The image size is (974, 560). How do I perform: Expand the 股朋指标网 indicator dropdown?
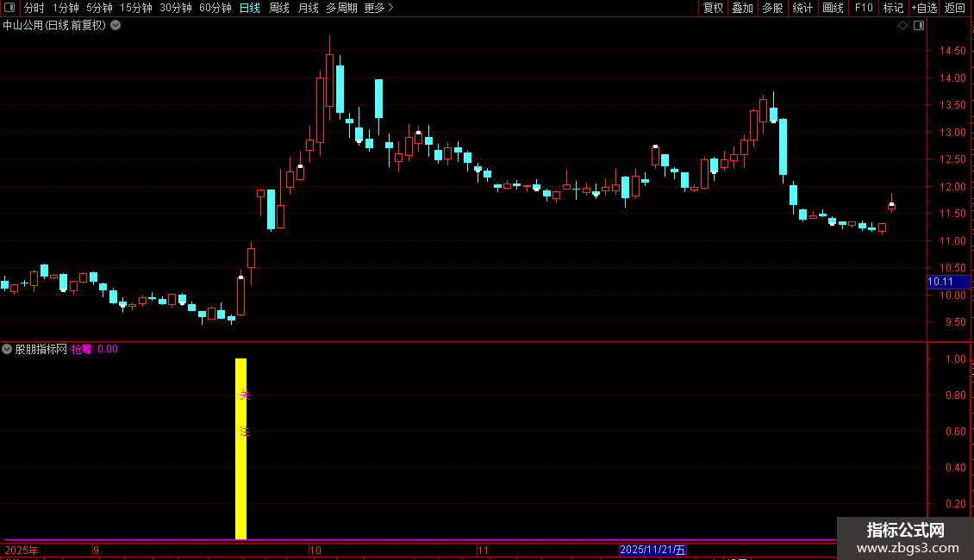pyautogui.click(x=7, y=349)
